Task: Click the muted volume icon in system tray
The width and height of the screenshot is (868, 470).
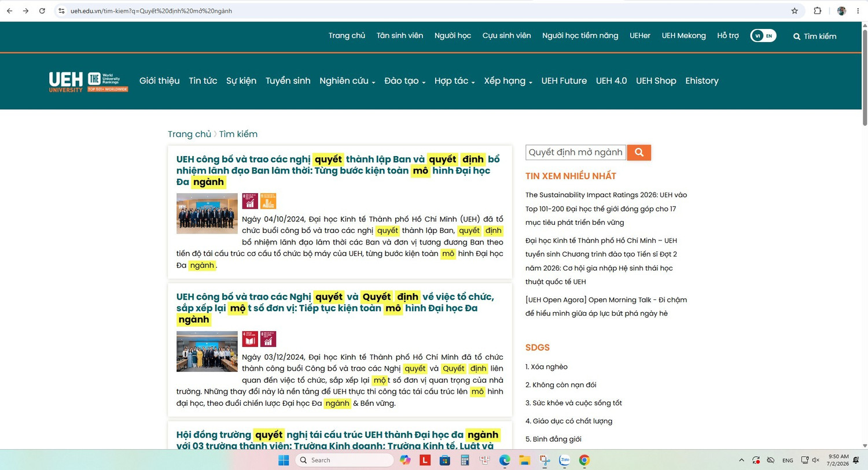Action: pyautogui.click(x=816, y=460)
